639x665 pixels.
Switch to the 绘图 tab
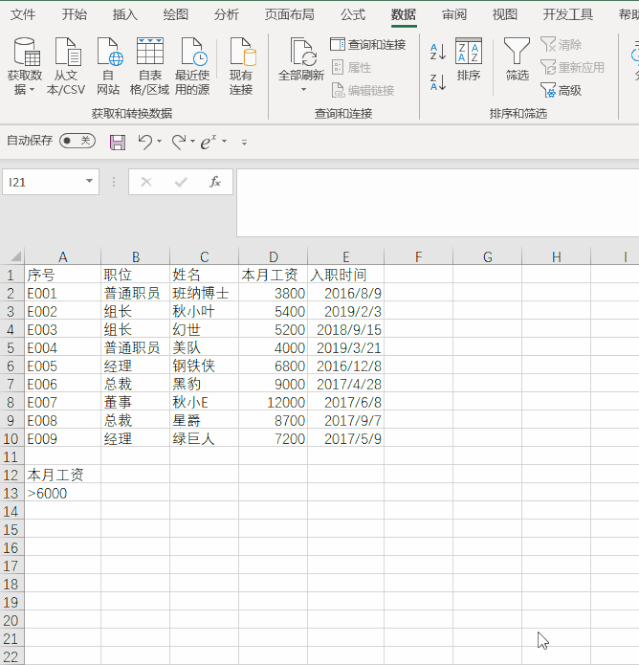coord(176,14)
